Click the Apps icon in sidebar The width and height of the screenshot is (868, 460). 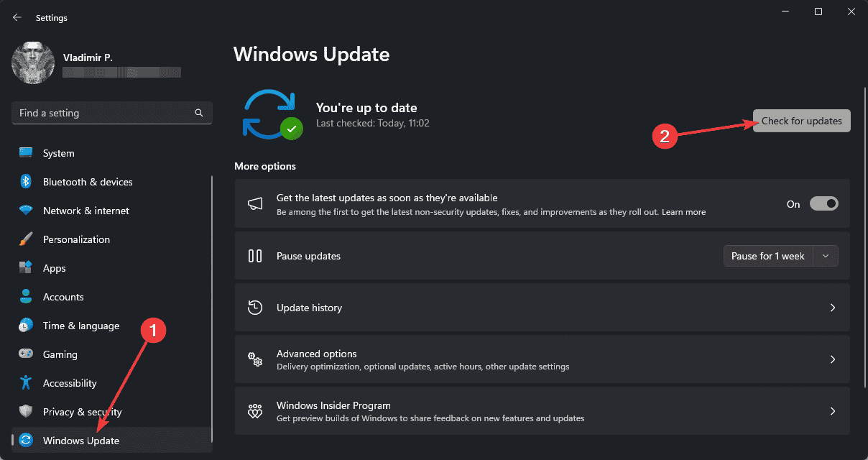pos(27,268)
